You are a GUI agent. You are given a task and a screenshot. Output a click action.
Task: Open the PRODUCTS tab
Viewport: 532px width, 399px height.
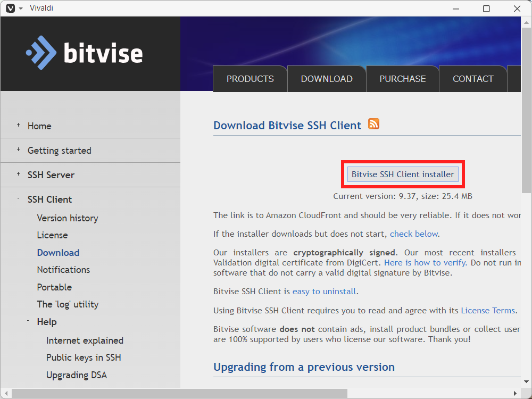pyautogui.click(x=250, y=79)
